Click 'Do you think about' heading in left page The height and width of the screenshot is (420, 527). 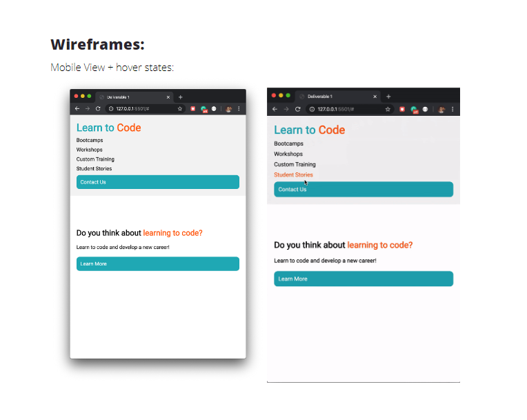click(x=109, y=233)
